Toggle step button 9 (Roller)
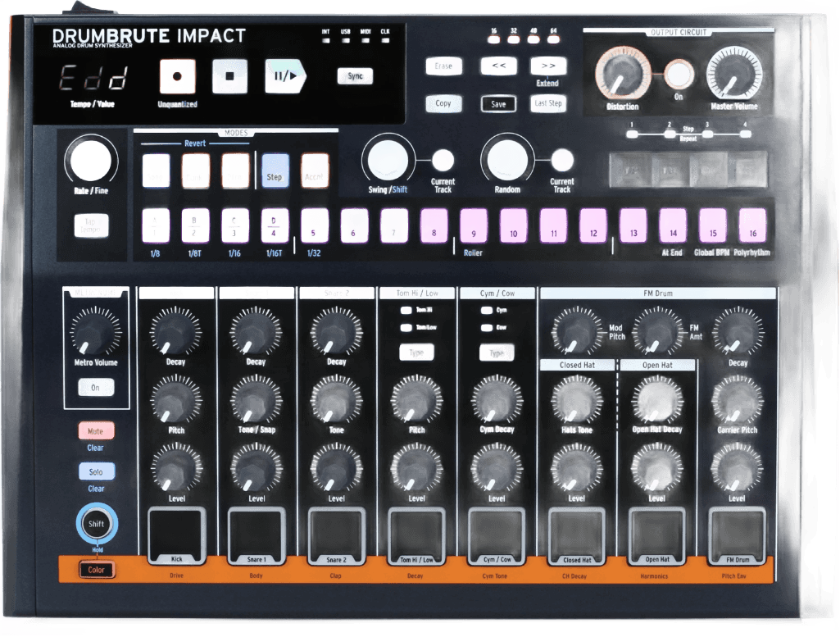 pos(474,225)
